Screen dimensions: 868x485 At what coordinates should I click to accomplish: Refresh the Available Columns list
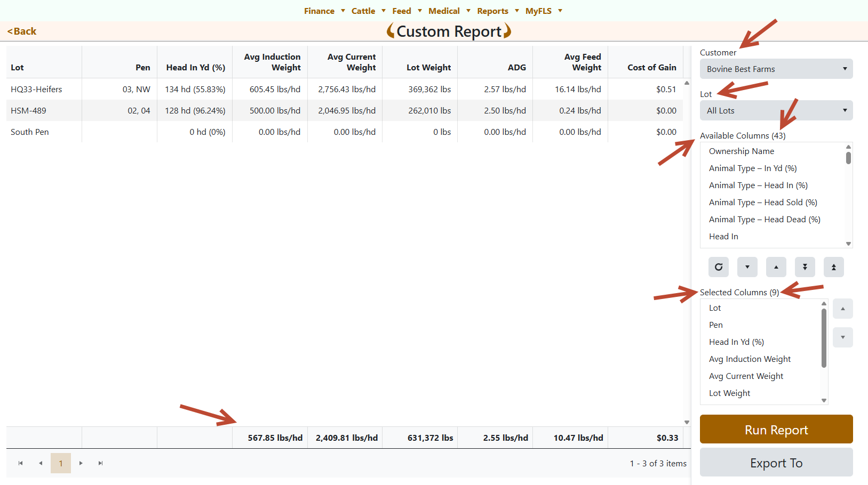[719, 267]
